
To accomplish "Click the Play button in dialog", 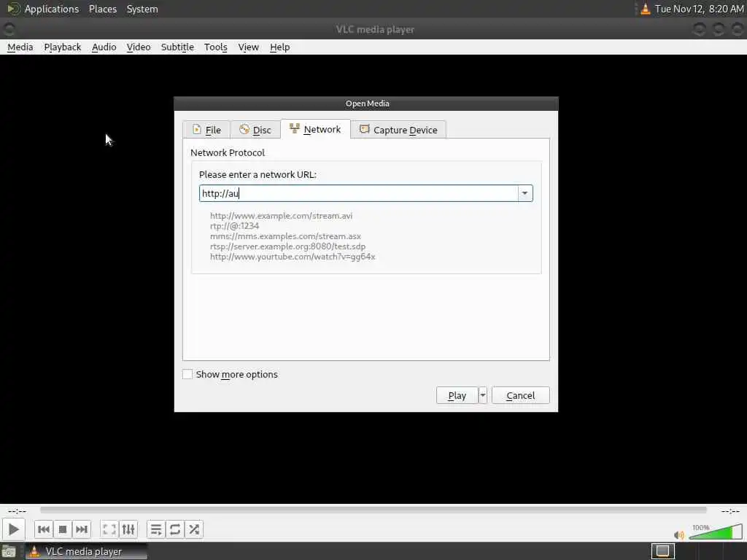I will 457,395.
